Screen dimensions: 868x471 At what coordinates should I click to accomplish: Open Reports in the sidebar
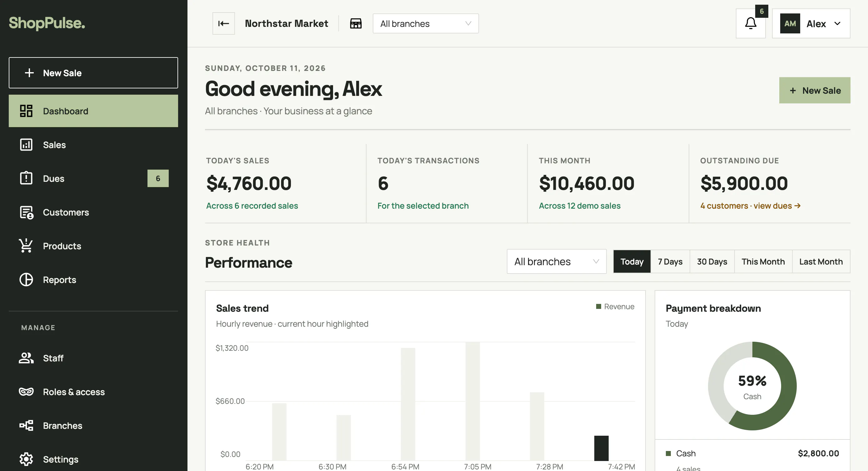(93, 280)
